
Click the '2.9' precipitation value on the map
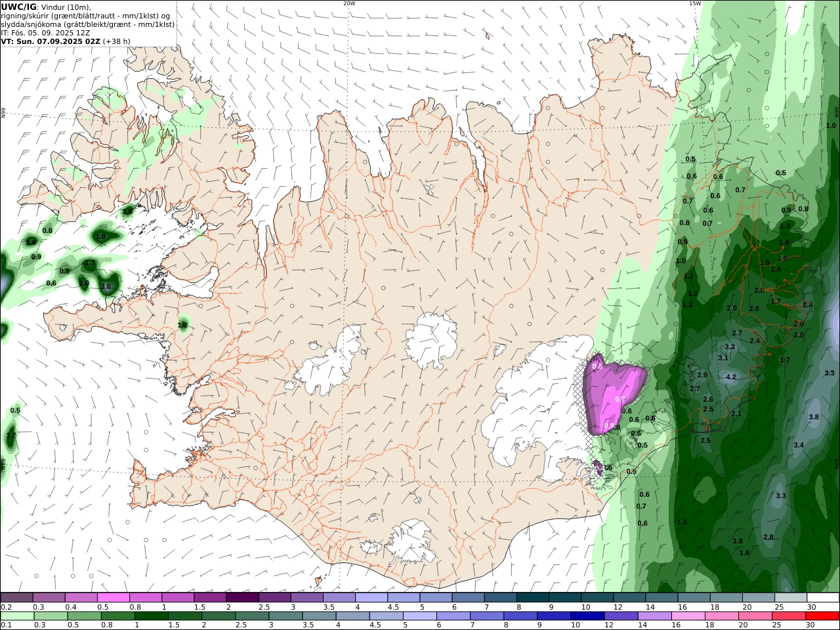pyautogui.click(x=702, y=375)
